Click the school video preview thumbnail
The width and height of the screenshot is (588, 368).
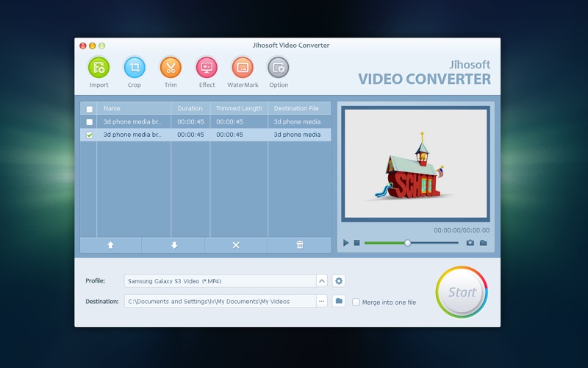(x=415, y=163)
